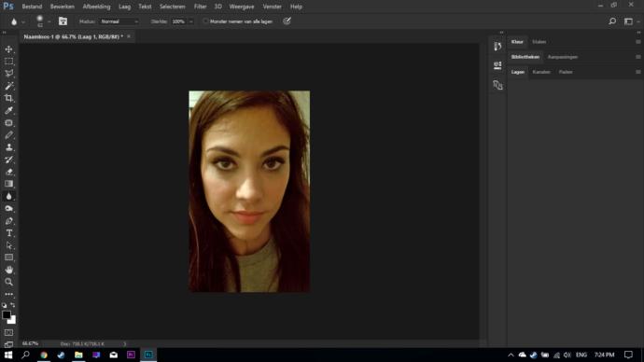Reset default foreground and background colors

(4, 305)
